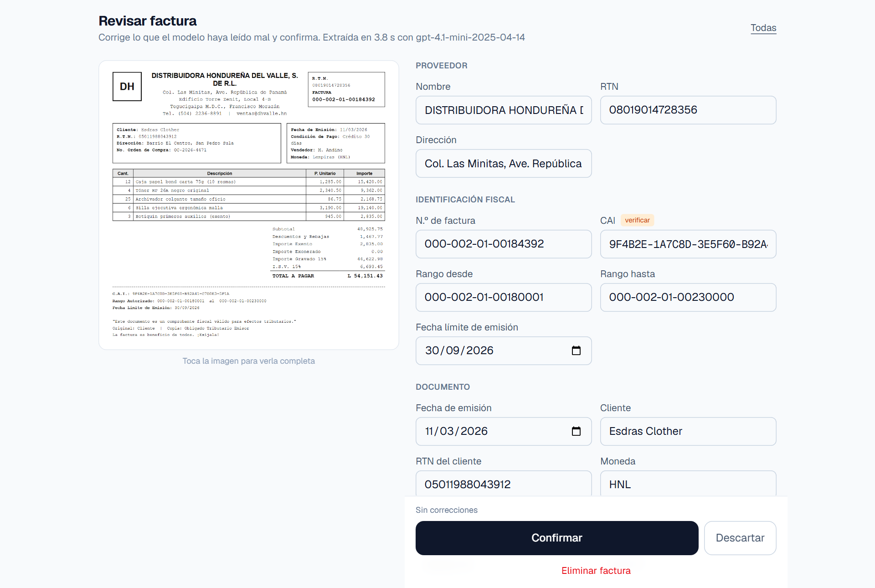Edit the CAI field

tap(688, 244)
